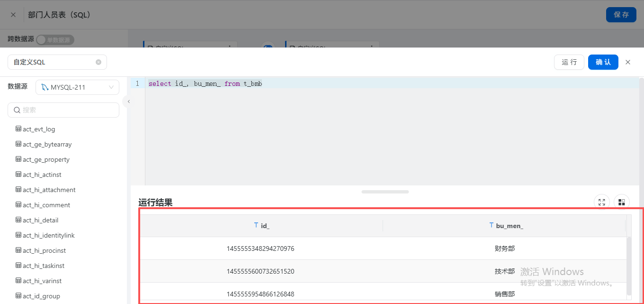Confirm the SQL dialog with 确认

coord(603,62)
